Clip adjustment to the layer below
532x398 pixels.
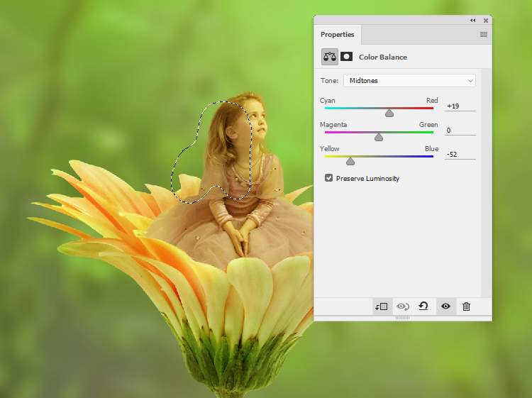[382, 306]
